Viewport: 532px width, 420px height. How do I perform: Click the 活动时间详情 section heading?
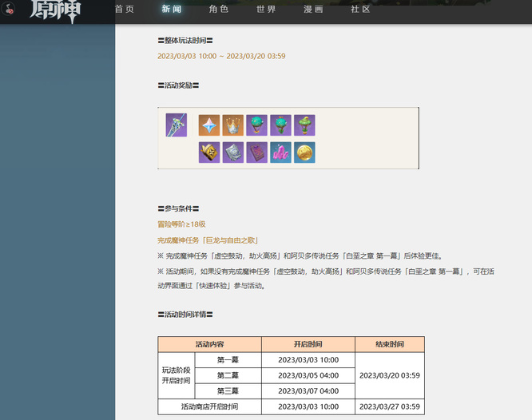[185, 315]
